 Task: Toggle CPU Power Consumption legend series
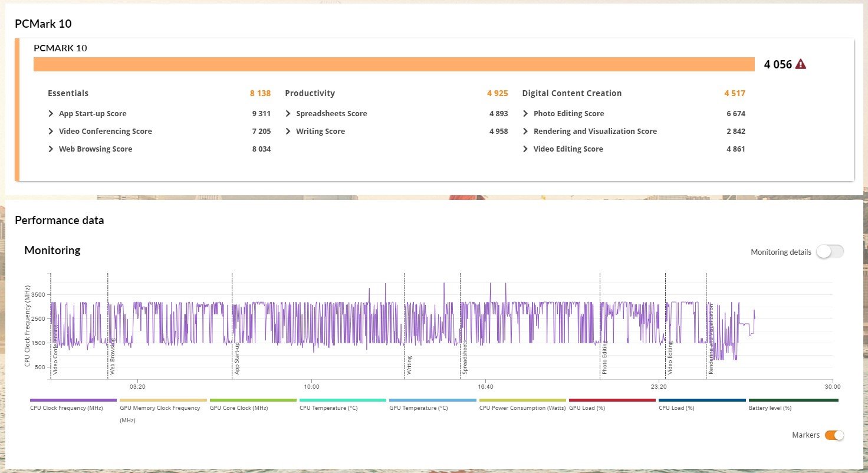tap(522, 405)
